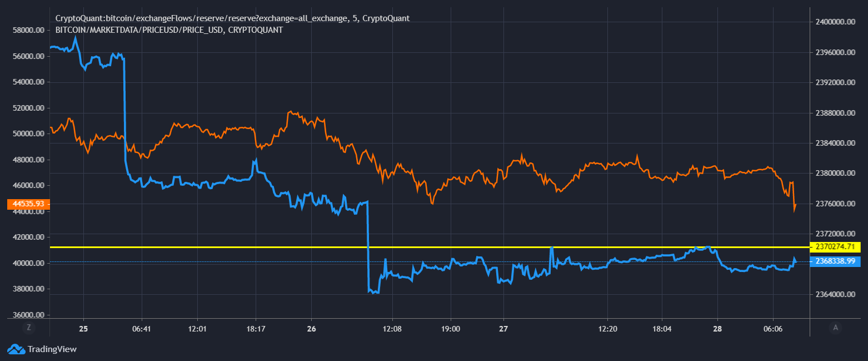Click 36000.00 on the left price scale
This screenshot has height=361, width=868.
tap(28, 315)
